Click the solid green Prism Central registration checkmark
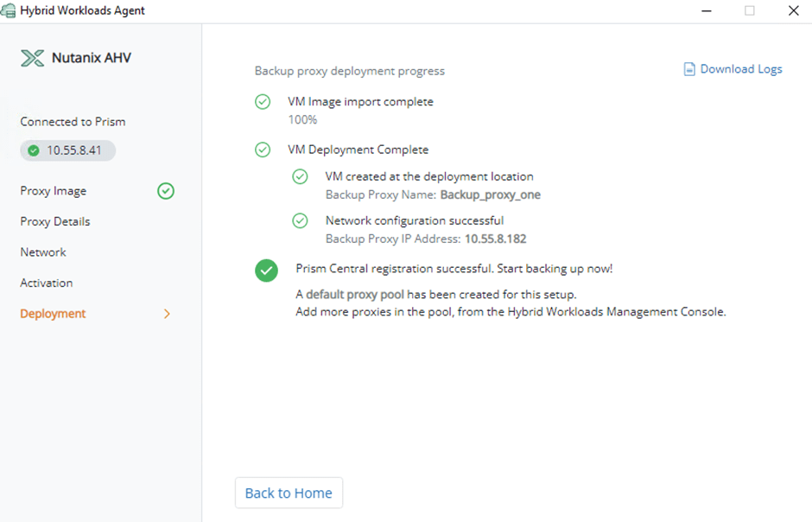This screenshot has height=522, width=812. pyautogui.click(x=266, y=270)
